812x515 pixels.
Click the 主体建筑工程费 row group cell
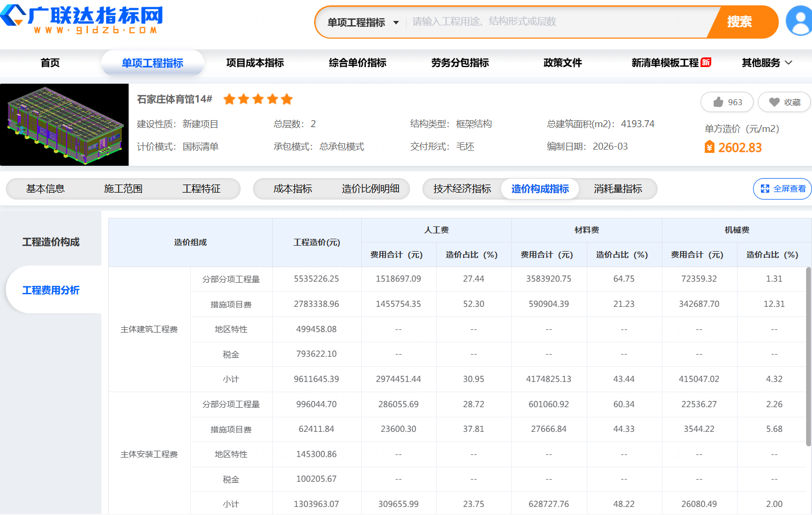click(150, 329)
